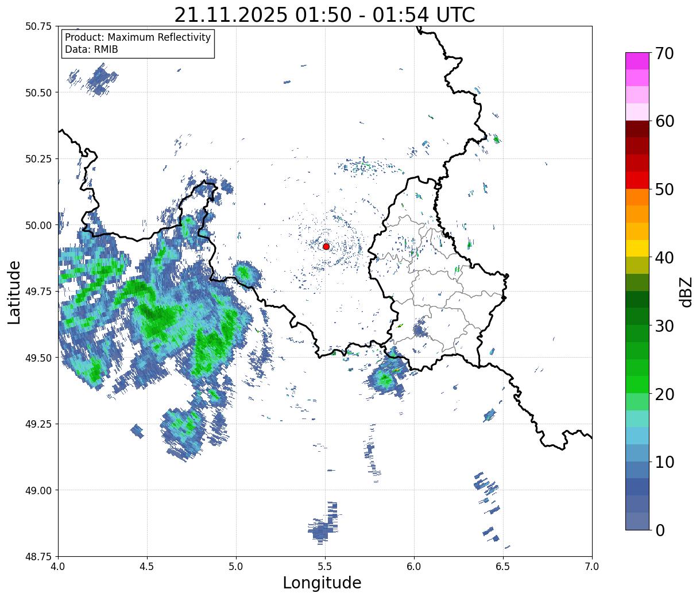This screenshot has width=700, height=597.
Task: Click the colorbar tick label '10'
Action: point(664,462)
